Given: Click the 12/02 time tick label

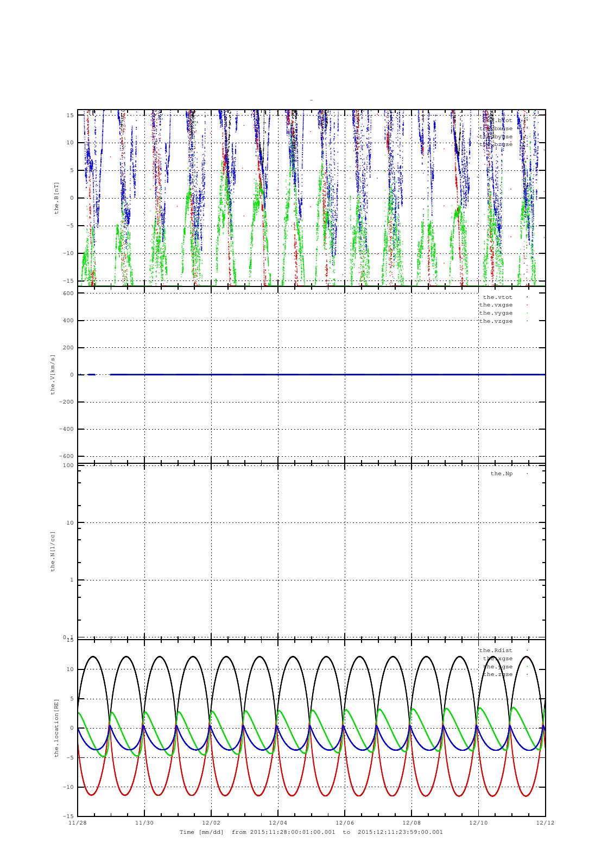Looking at the screenshot, I should (x=211, y=822).
